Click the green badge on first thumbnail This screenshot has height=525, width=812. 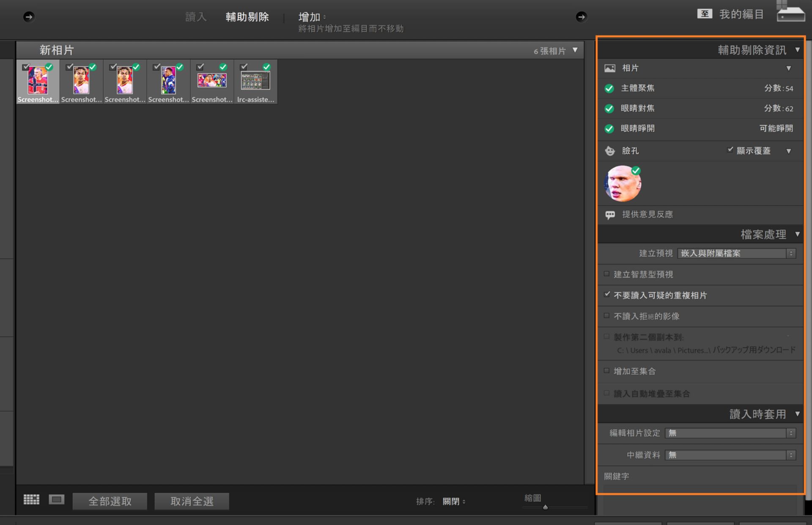coord(49,67)
